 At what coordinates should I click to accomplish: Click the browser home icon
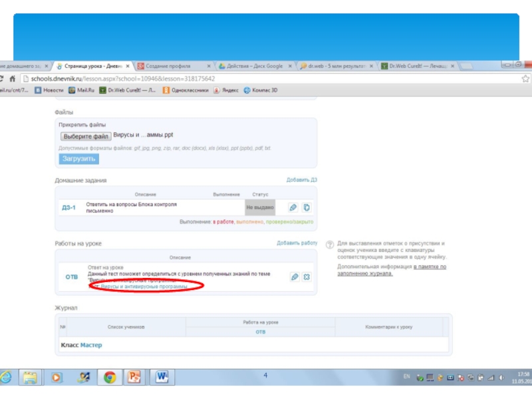(13, 78)
